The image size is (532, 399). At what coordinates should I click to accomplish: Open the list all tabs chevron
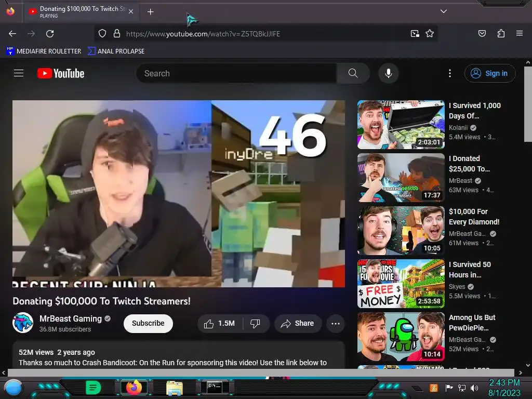pos(444,11)
